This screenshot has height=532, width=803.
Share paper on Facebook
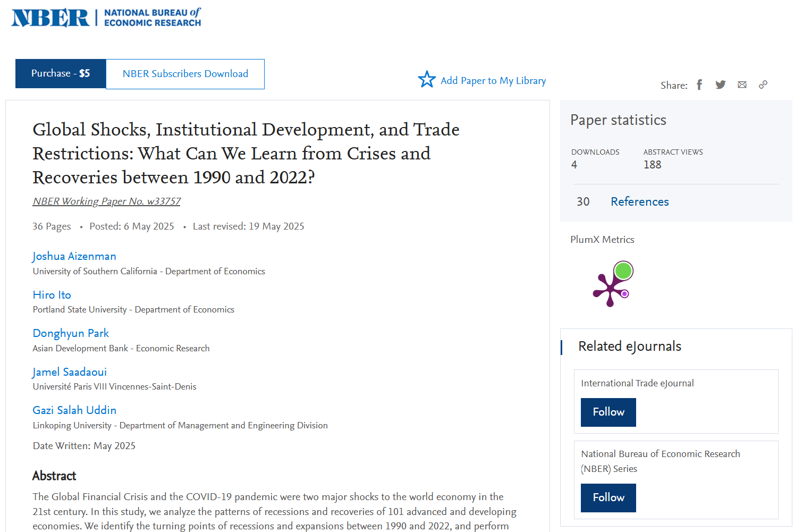pyautogui.click(x=699, y=85)
